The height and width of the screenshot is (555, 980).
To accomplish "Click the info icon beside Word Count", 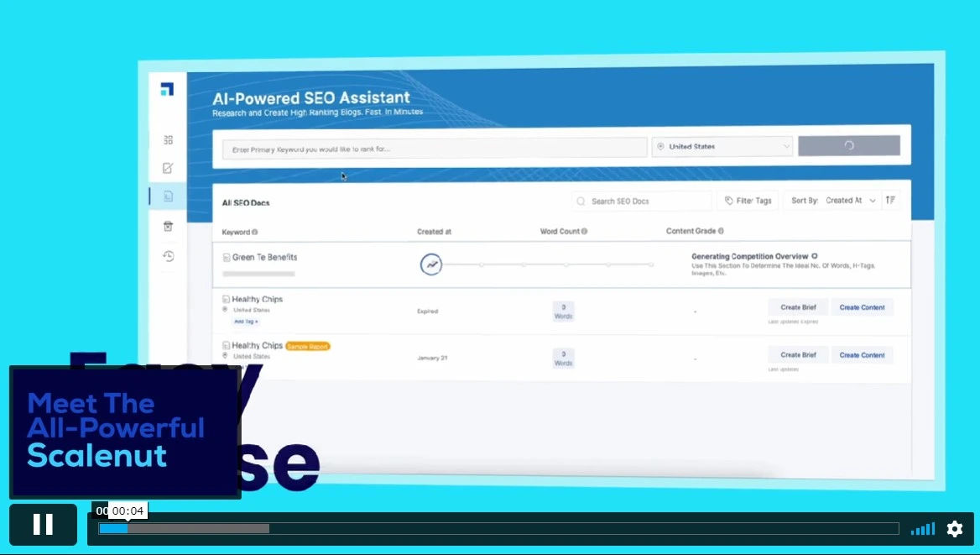I will click(x=584, y=232).
